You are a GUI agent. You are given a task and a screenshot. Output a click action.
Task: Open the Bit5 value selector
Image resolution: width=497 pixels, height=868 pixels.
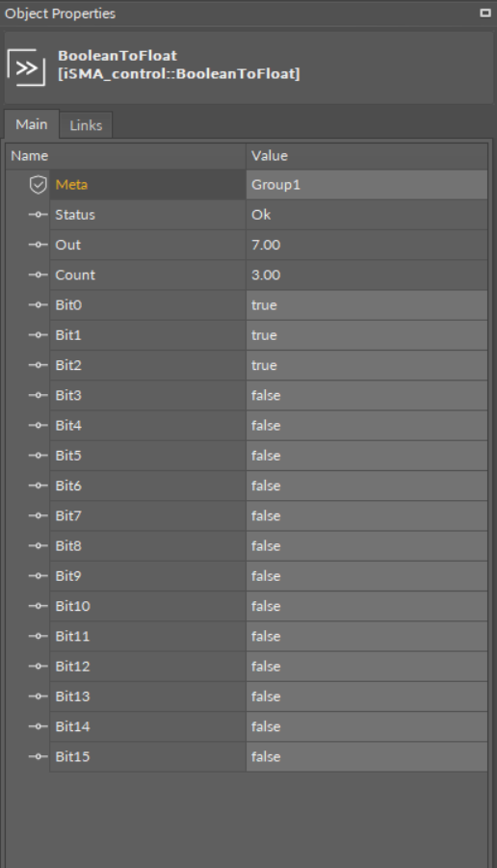pyautogui.click(x=366, y=456)
